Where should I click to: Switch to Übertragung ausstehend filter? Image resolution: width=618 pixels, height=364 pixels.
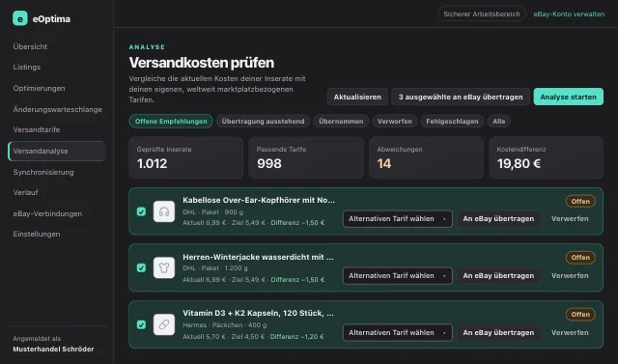point(263,122)
